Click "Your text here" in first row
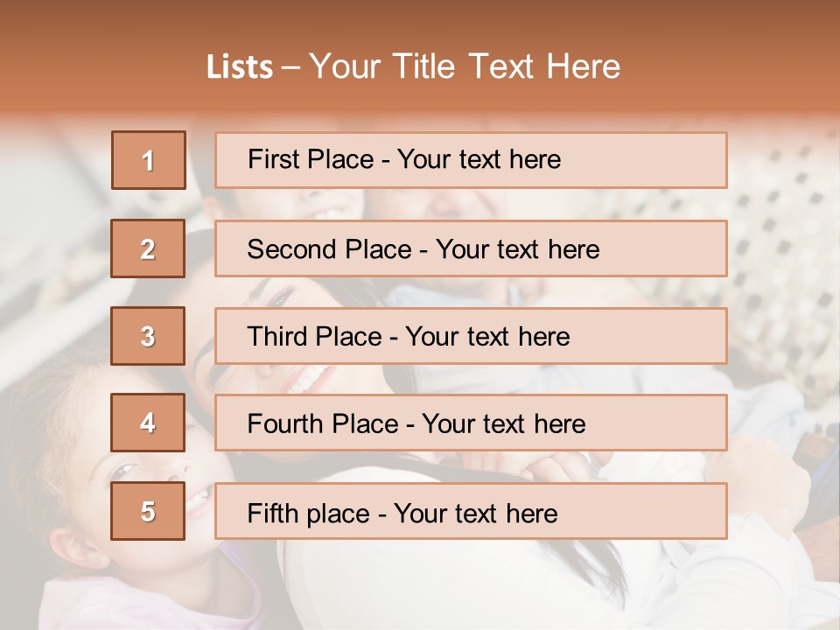 pos(479,159)
